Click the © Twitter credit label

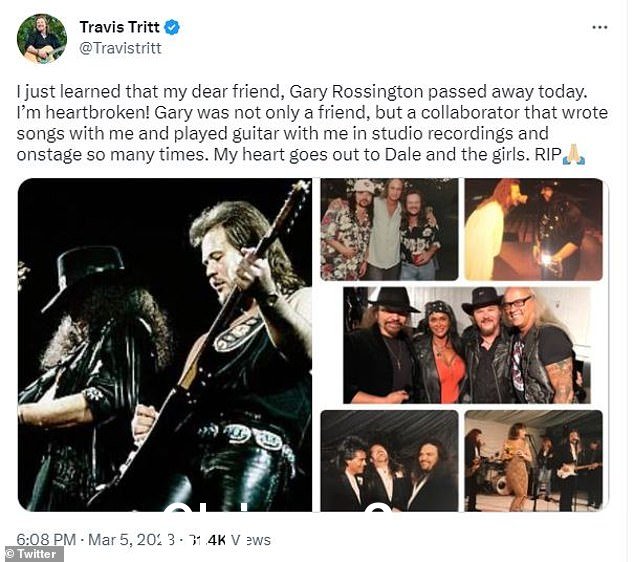tap(32, 554)
